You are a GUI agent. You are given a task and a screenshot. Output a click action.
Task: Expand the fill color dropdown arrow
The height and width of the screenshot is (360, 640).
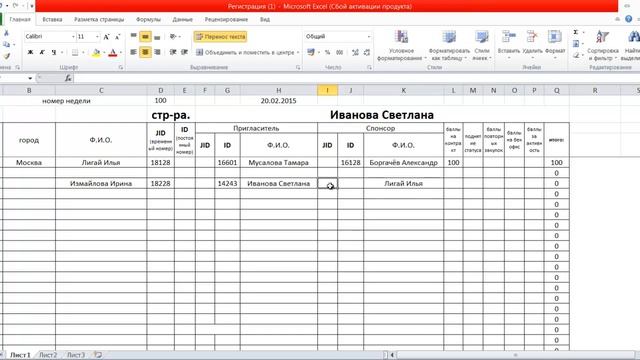pyautogui.click(x=104, y=53)
